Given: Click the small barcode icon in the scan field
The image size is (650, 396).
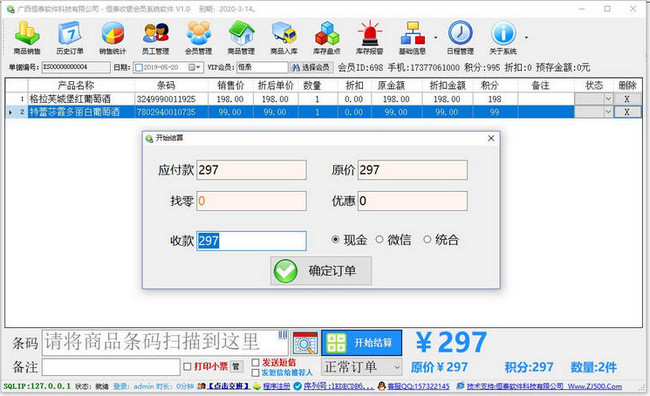Looking at the screenshot, I should coord(283,334).
